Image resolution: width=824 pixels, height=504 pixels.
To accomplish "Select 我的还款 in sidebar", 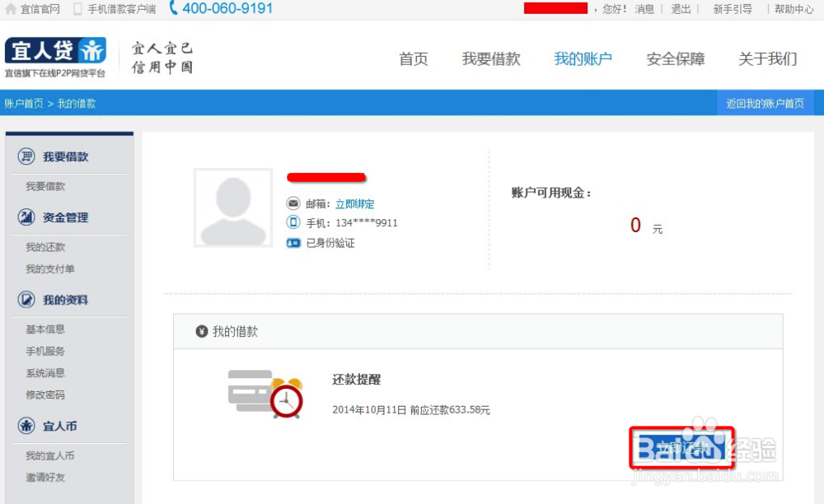I will [45, 247].
